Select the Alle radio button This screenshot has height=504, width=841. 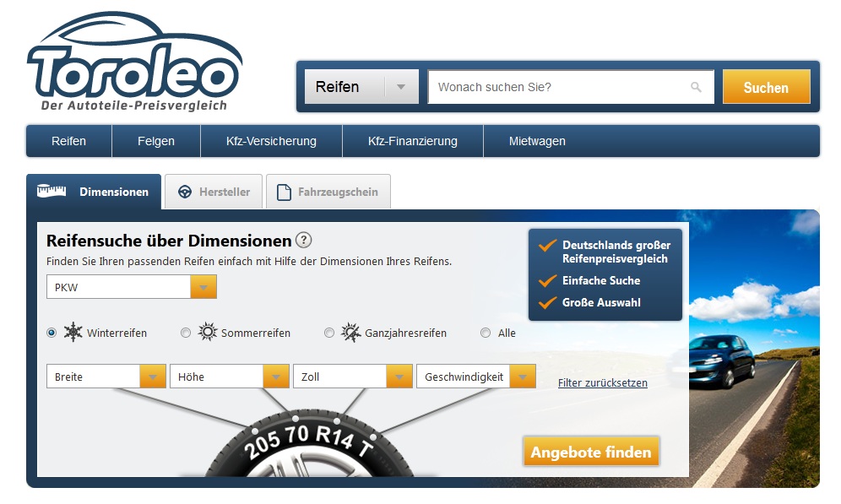click(x=486, y=333)
